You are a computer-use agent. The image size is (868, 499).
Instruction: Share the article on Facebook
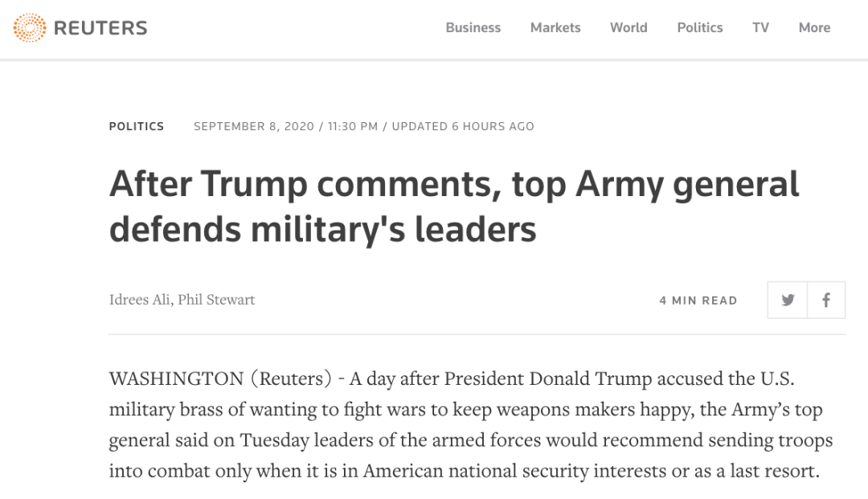coord(826,300)
